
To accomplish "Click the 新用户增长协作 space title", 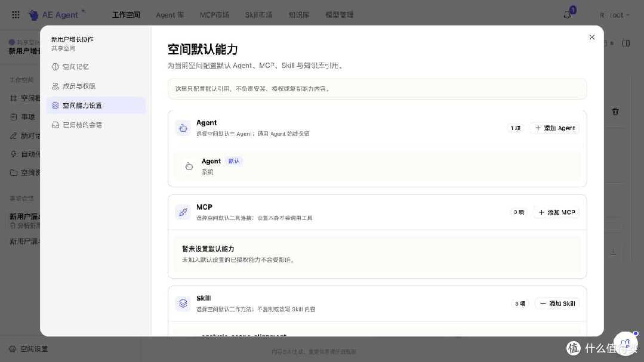I will (72, 39).
